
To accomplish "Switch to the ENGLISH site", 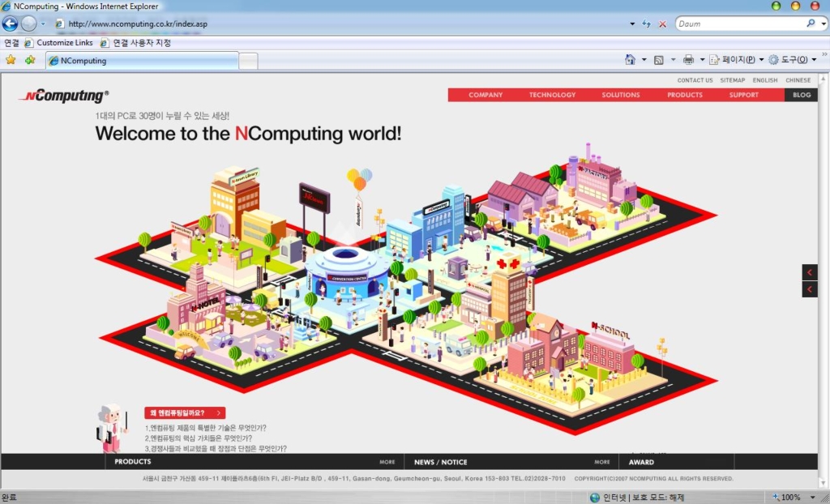I will [765, 80].
